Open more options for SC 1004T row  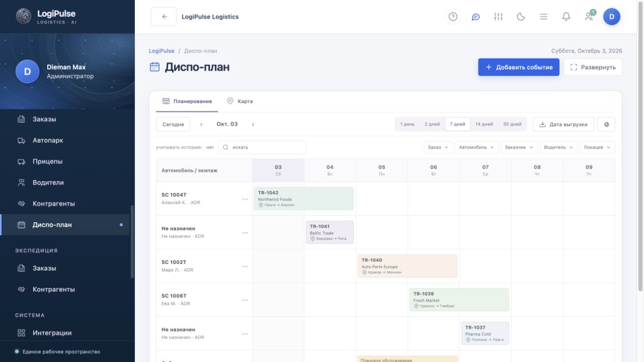click(x=245, y=199)
